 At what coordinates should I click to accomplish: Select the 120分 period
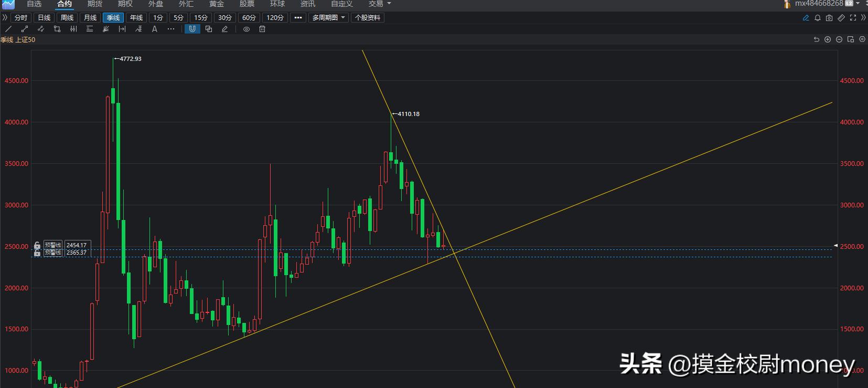[275, 18]
